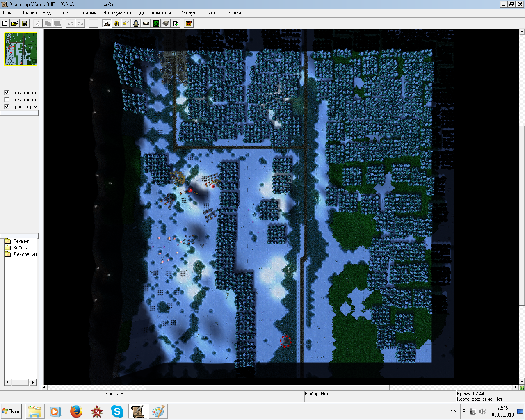525x420 pixels.
Task: Open the Object editor helmet icon
Action: coord(136,23)
